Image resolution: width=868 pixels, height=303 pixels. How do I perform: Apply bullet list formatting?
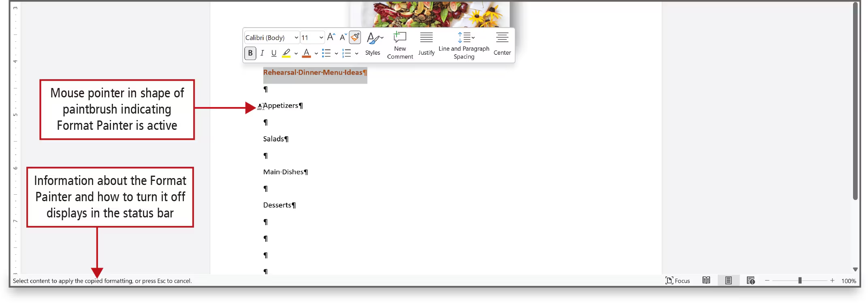click(x=326, y=53)
